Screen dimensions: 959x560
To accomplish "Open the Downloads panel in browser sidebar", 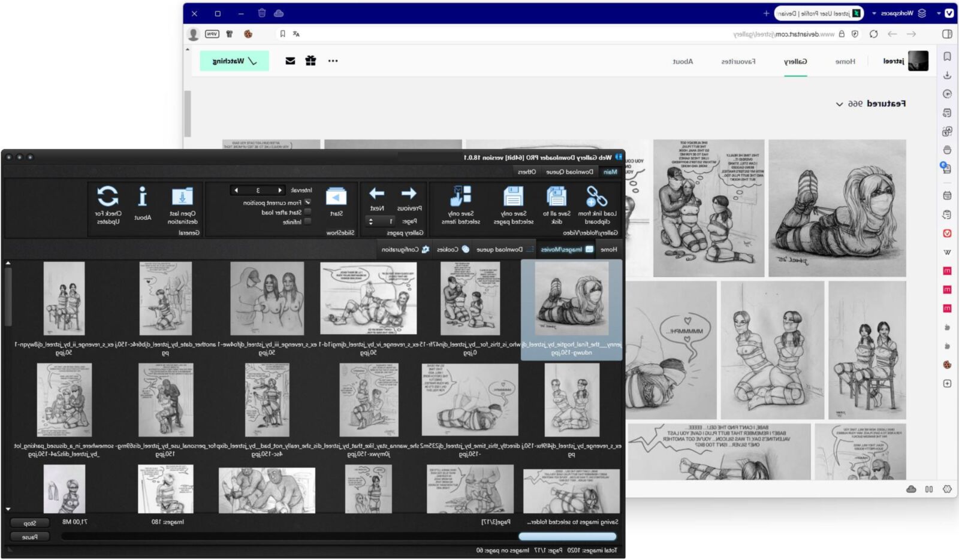I will click(x=947, y=75).
